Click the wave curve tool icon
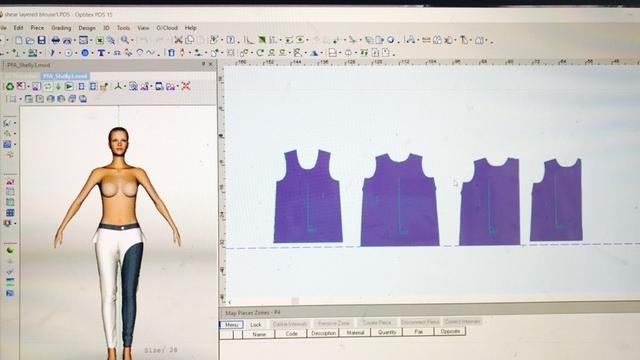This screenshot has width=640, height=360. tap(151, 52)
